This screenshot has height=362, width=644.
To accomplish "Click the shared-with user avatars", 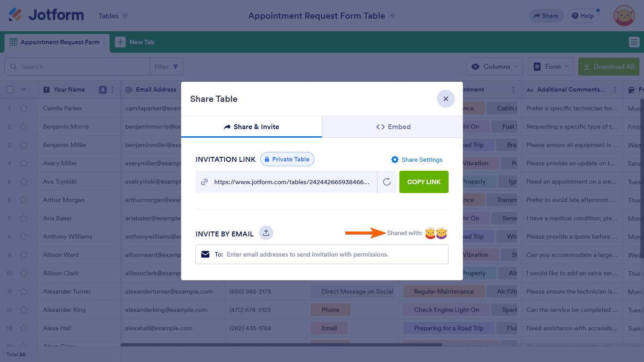I will [436, 233].
